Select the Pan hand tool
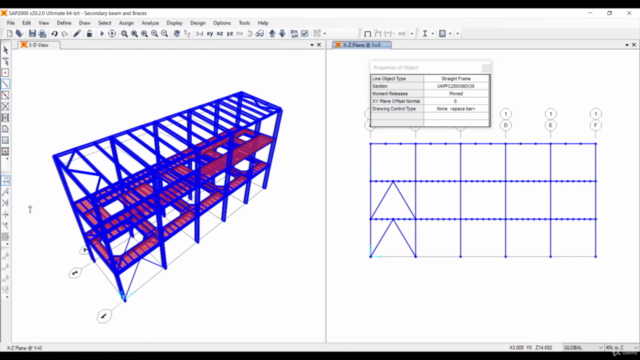 [x=176, y=34]
